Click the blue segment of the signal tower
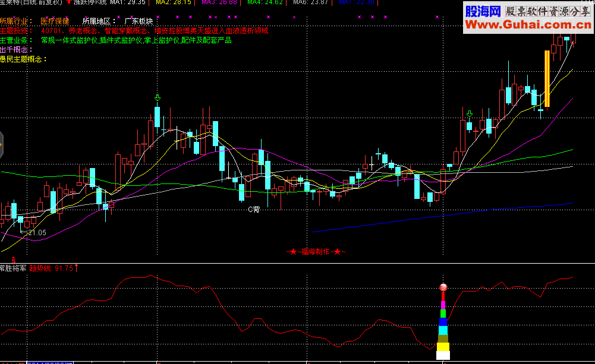 (x=443, y=322)
